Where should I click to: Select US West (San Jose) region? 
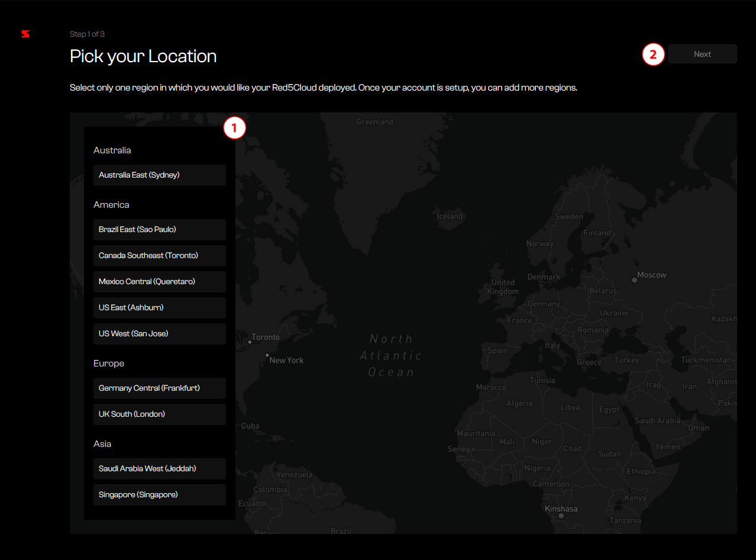pyautogui.click(x=160, y=334)
